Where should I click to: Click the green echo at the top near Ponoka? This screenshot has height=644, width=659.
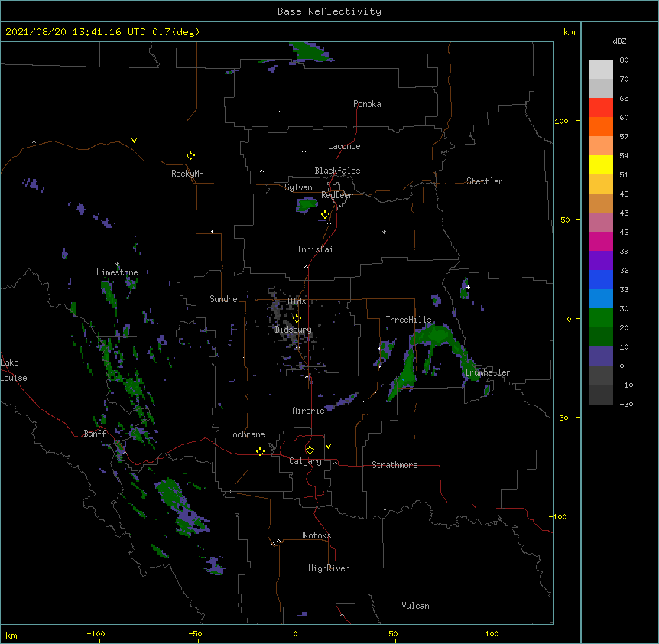312,53
